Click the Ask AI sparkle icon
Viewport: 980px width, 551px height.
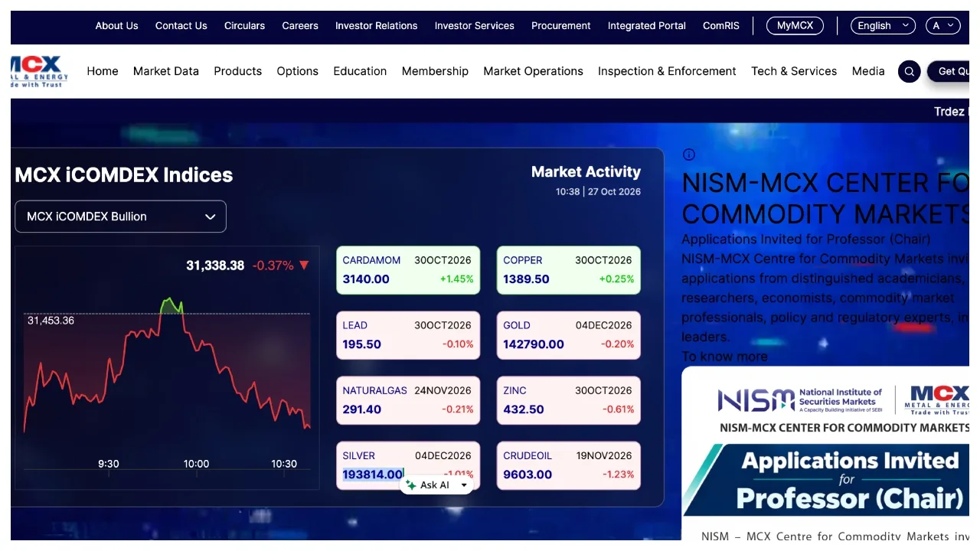click(x=411, y=485)
